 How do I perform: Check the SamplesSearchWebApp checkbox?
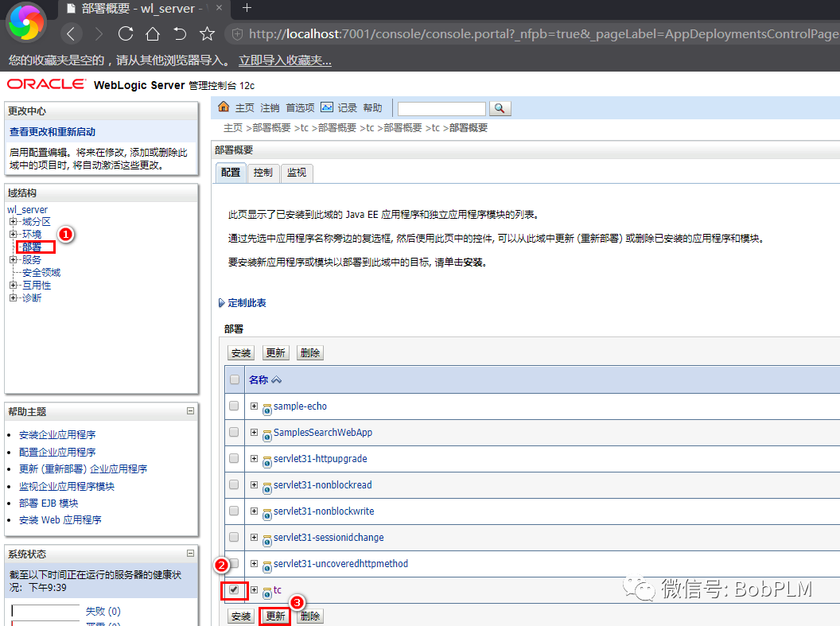tap(234, 432)
